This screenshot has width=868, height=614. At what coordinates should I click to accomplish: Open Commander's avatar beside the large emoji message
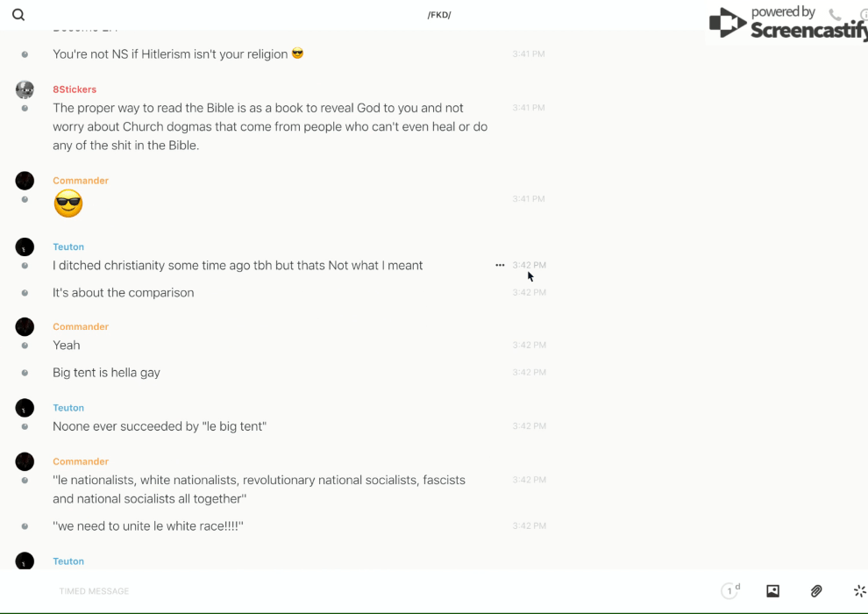coord(25,181)
